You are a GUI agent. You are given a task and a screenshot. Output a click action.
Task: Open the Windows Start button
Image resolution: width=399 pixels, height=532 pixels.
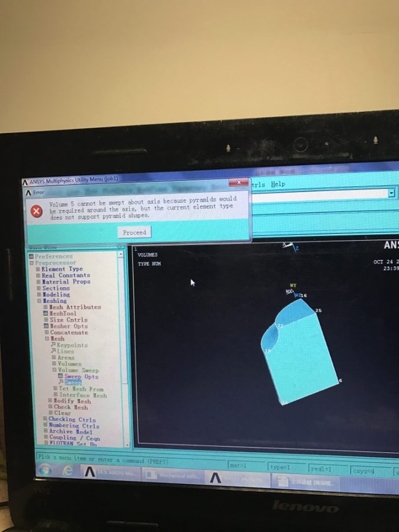tap(46, 470)
